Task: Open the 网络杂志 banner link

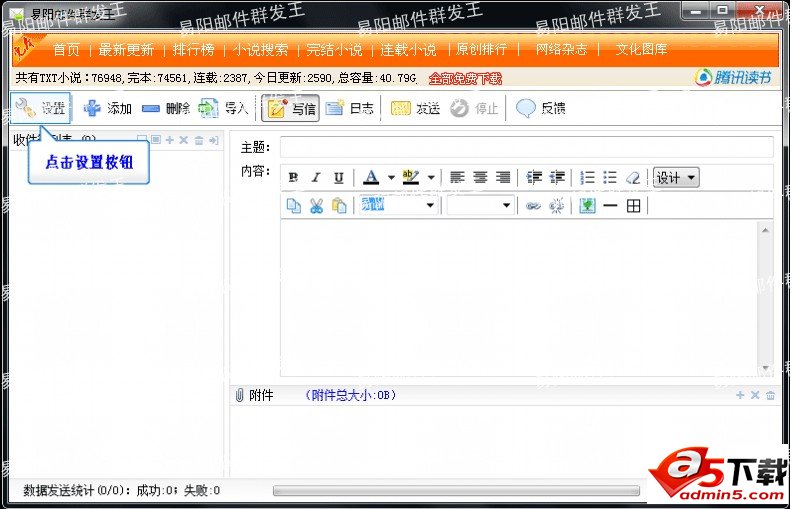Action: (561, 49)
